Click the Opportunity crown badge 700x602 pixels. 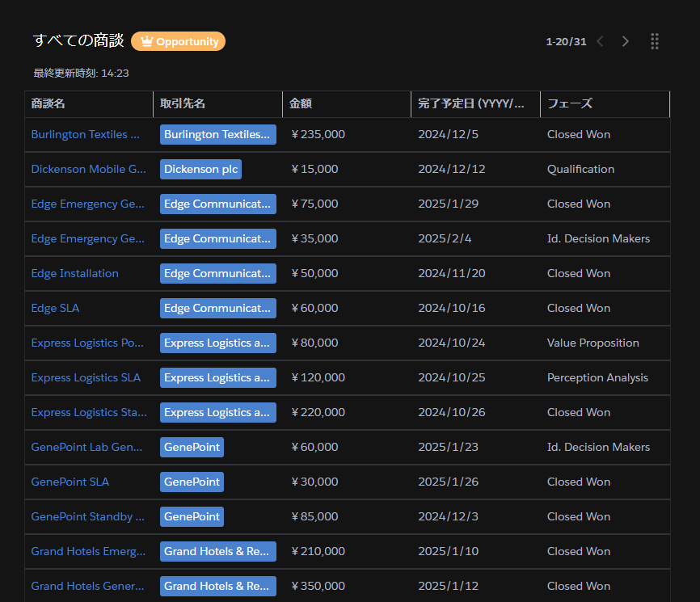(x=178, y=41)
